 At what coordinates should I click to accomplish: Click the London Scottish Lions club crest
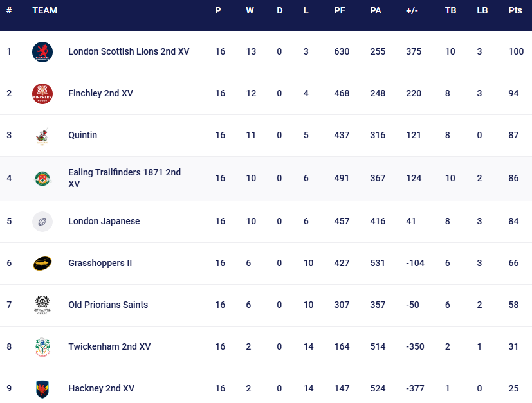coord(42,52)
